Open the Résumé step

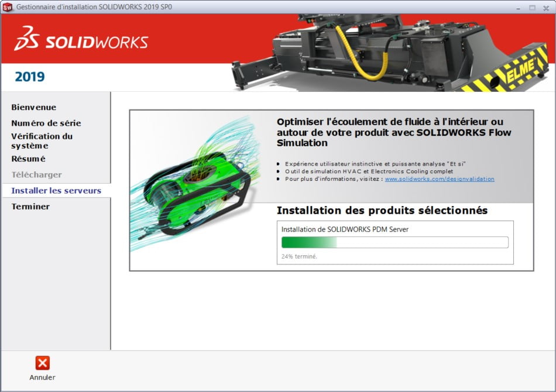tap(28, 159)
